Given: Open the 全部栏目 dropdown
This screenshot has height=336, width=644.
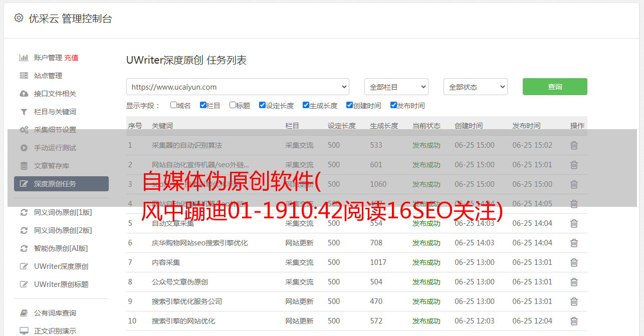Looking at the screenshot, I should pos(396,87).
